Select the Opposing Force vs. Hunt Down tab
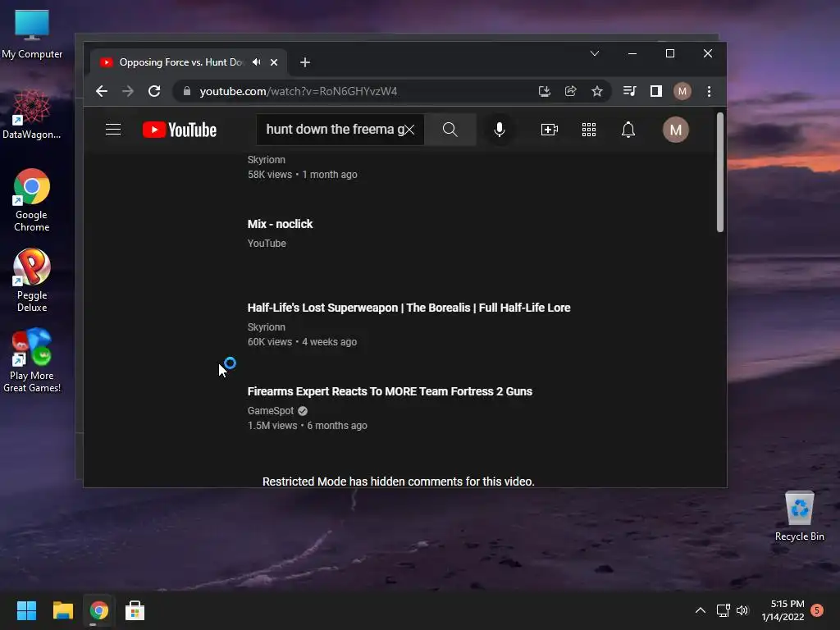 (x=180, y=62)
